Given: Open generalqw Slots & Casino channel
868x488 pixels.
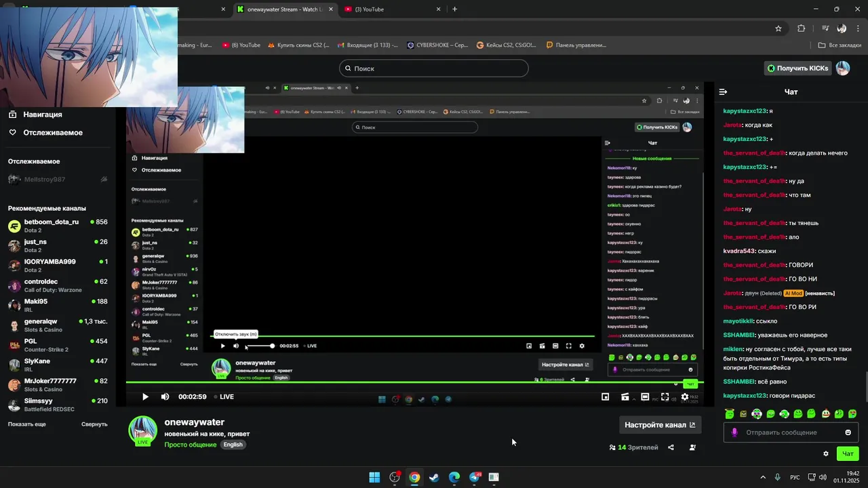Looking at the screenshot, I should (58, 325).
